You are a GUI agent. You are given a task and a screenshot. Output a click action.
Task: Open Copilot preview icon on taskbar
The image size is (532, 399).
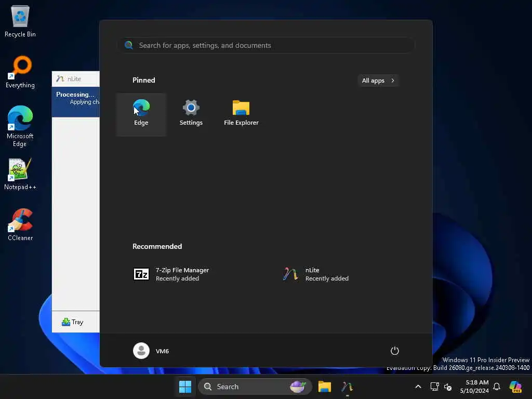coord(515,387)
